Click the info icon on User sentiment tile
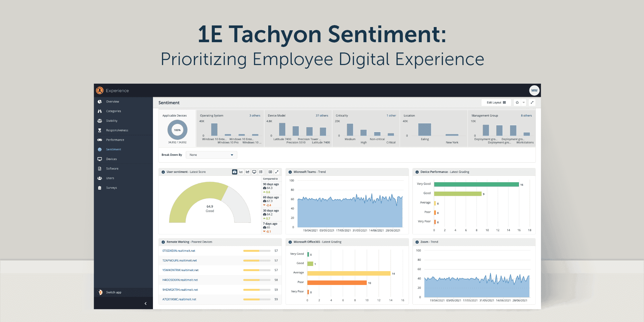 pyautogui.click(x=163, y=172)
